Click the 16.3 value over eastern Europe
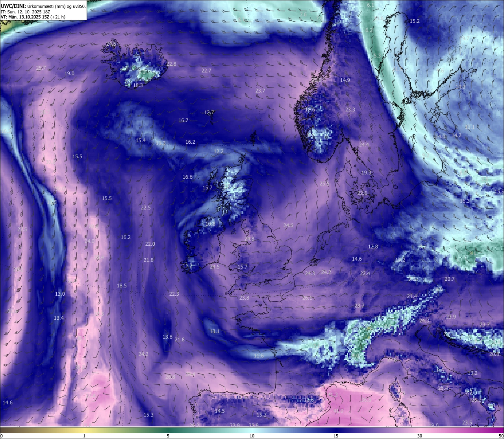The width and height of the screenshot is (504, 439). [465, 201]
